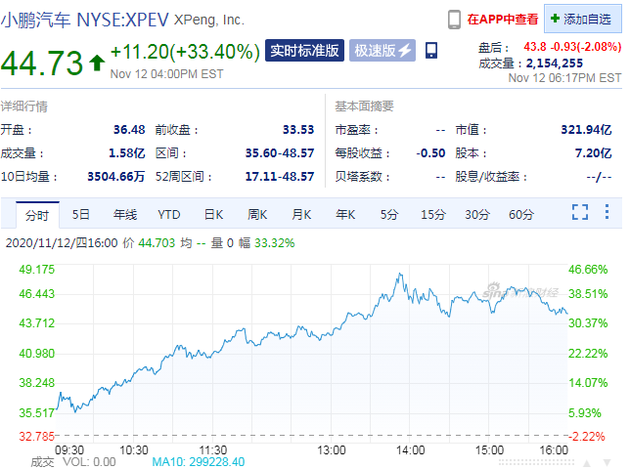630x469 pixels.
Task: Click the 基本面摘要 section heading
Action: [x=364, y=106]
